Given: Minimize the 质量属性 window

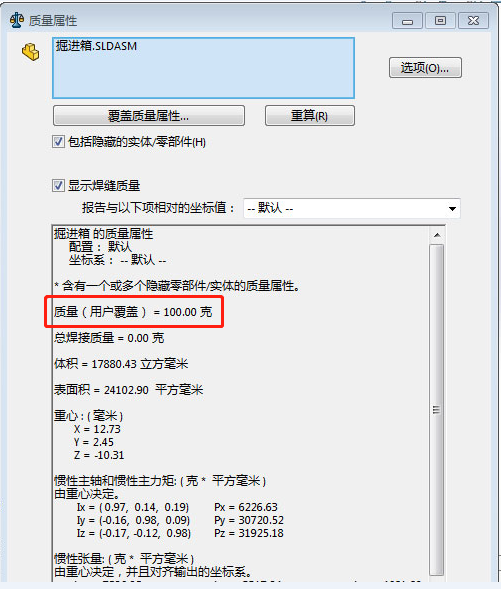Looking at the screenshot, I should click(x=407, y=21).
